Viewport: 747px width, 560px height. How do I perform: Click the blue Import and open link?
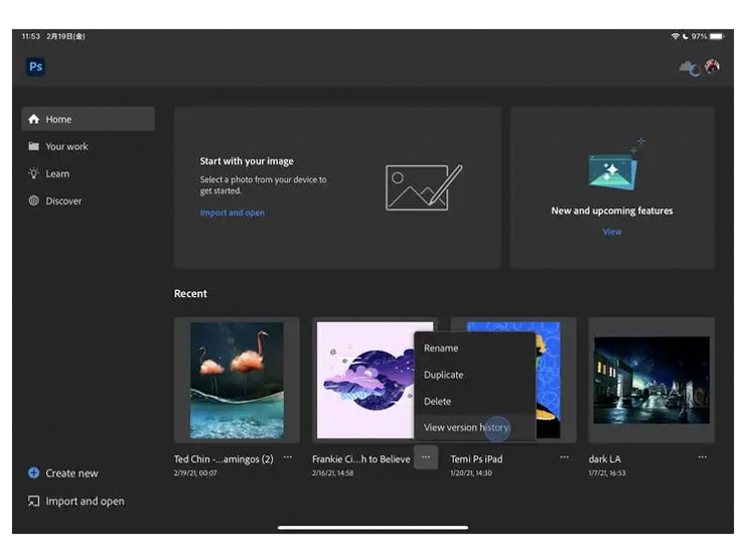232,212
